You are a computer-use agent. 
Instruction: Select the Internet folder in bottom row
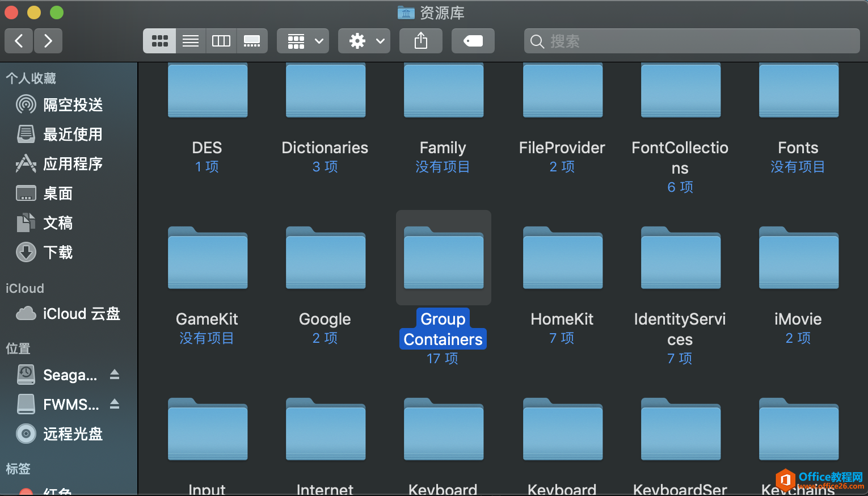(x=326, y=430)
